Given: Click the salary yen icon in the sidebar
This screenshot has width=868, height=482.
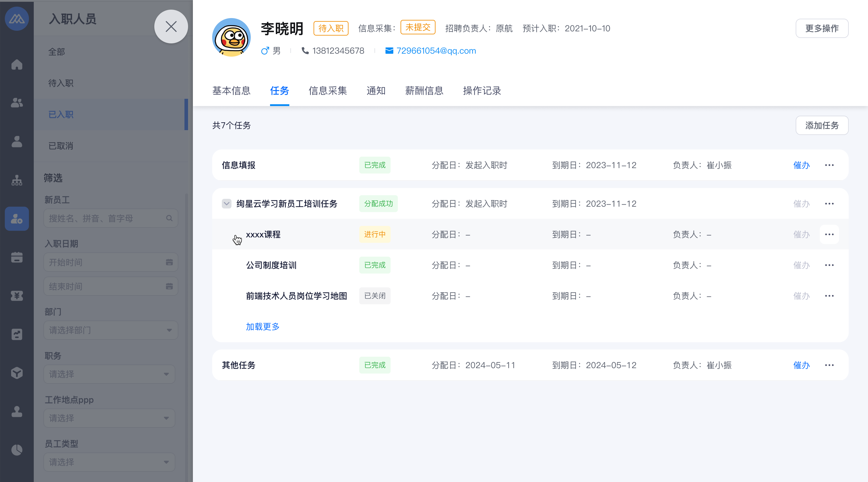Looking at the screenshot, I should pos(17,296).
